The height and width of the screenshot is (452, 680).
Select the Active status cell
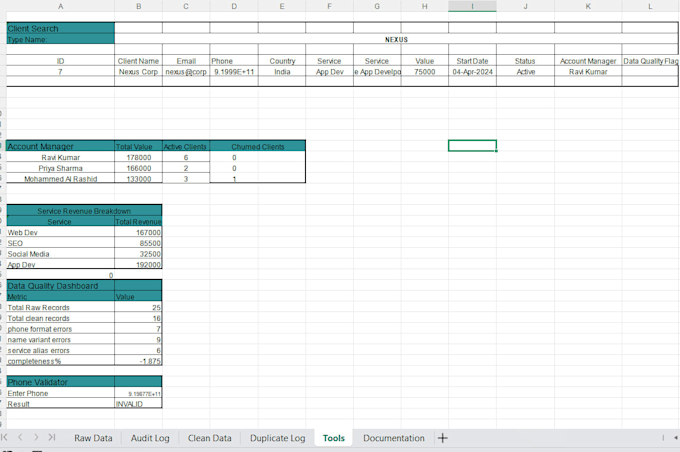pyautogui.click(x=525, y=72)
